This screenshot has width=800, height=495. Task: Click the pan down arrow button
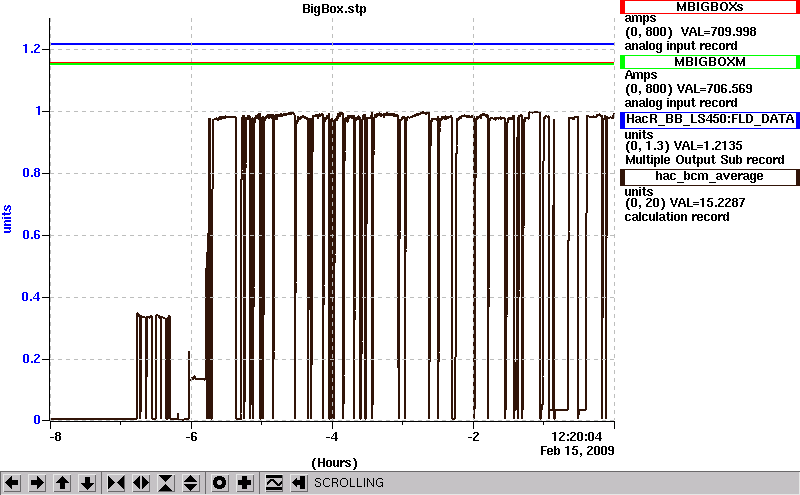(x=88, y=483)
